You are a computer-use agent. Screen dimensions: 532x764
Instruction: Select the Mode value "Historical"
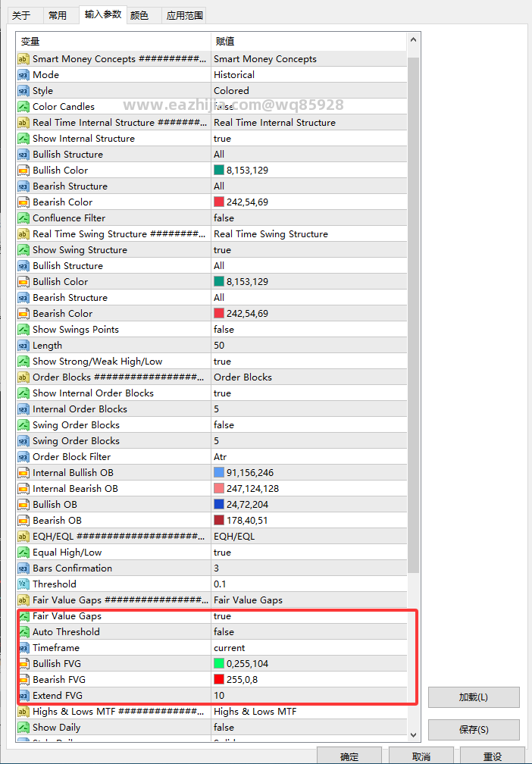234,75
